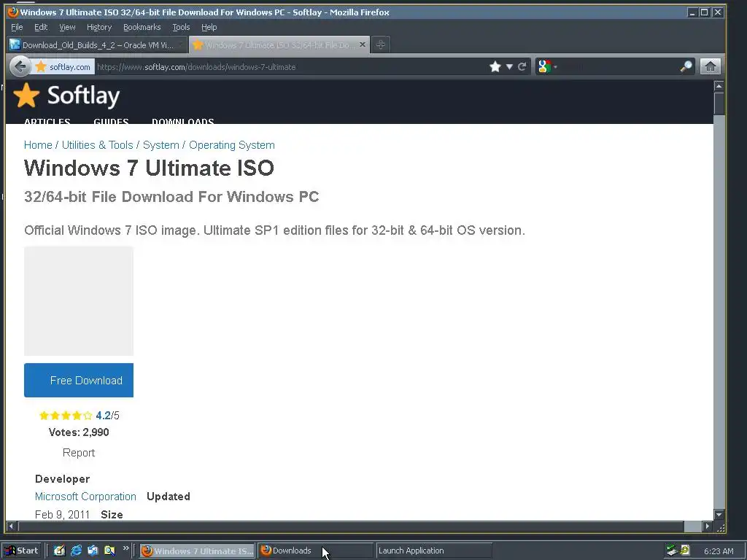747x560 pixels.
Task: Click the gray product image placeholder
Action: coord(79,301)
